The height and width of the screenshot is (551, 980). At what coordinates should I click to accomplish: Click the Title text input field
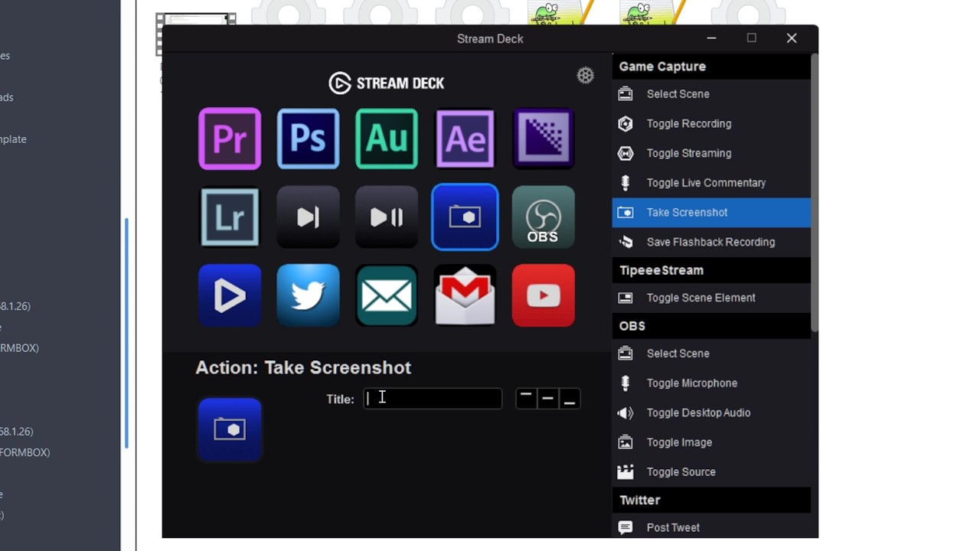coord(433,399)
